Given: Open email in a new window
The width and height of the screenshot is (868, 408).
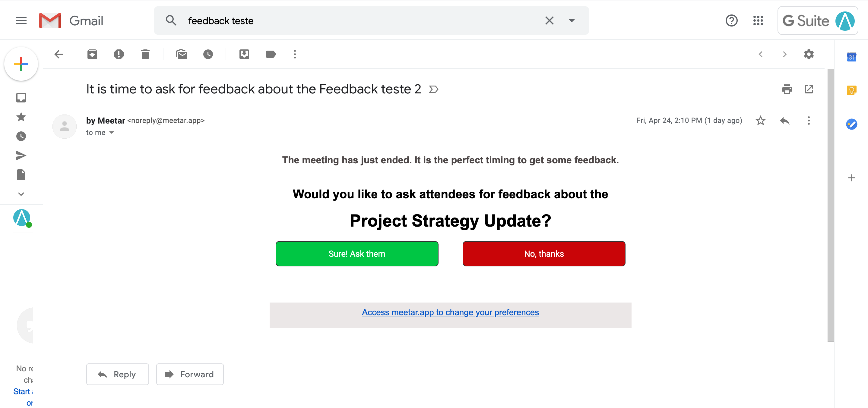Looking at the screenshot, I should 809,89.
